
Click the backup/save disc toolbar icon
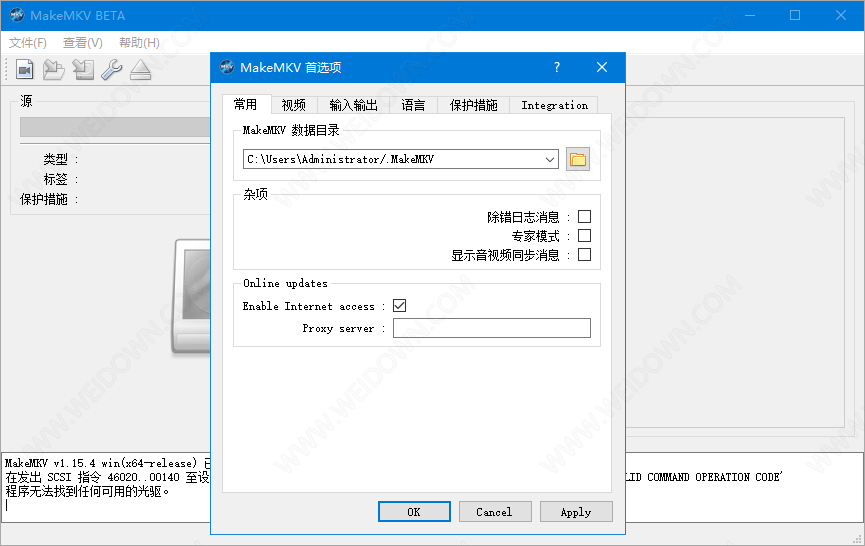click(x=83, y=69)
